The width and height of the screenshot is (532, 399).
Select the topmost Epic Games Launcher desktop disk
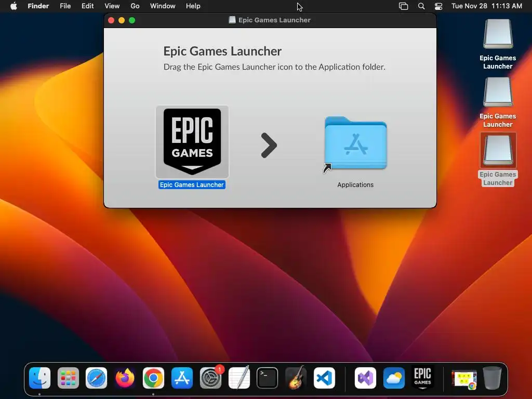click(498, 34)
